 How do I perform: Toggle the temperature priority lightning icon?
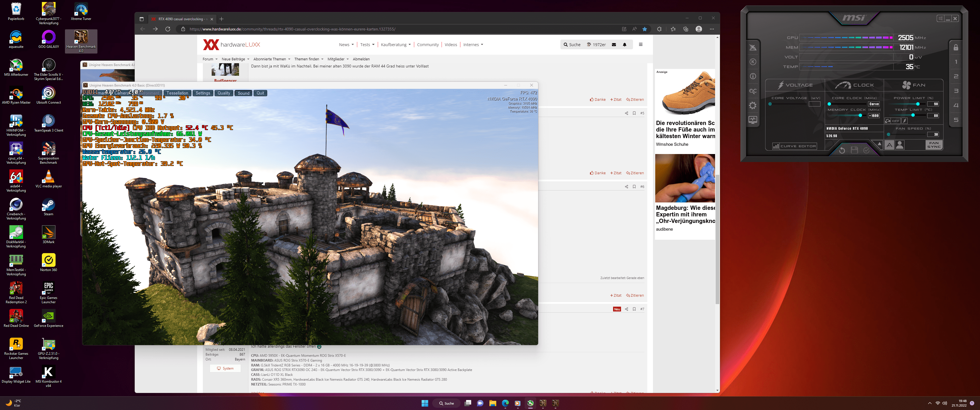[x=904, y=120]
